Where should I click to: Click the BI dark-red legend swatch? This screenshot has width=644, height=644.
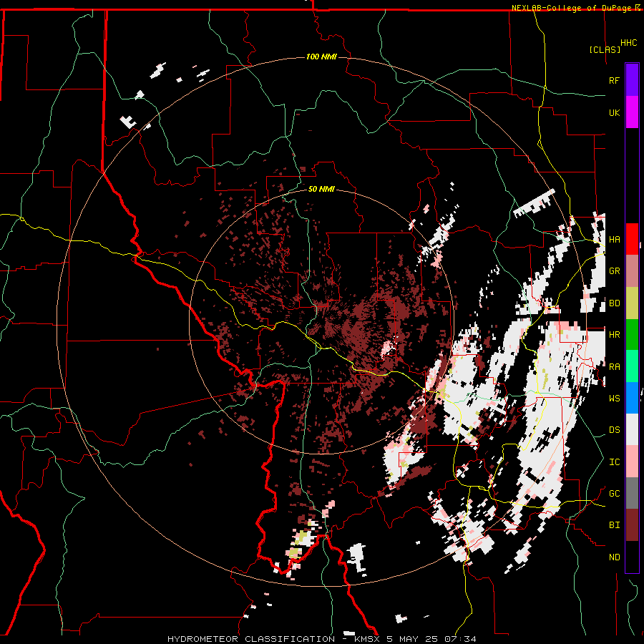point(632,525)
